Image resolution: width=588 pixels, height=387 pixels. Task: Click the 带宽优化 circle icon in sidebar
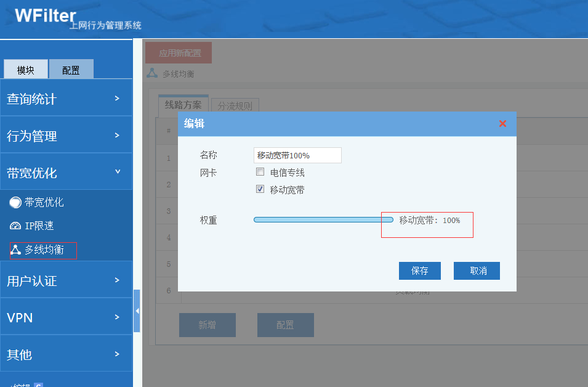click(x=15, y=202)
